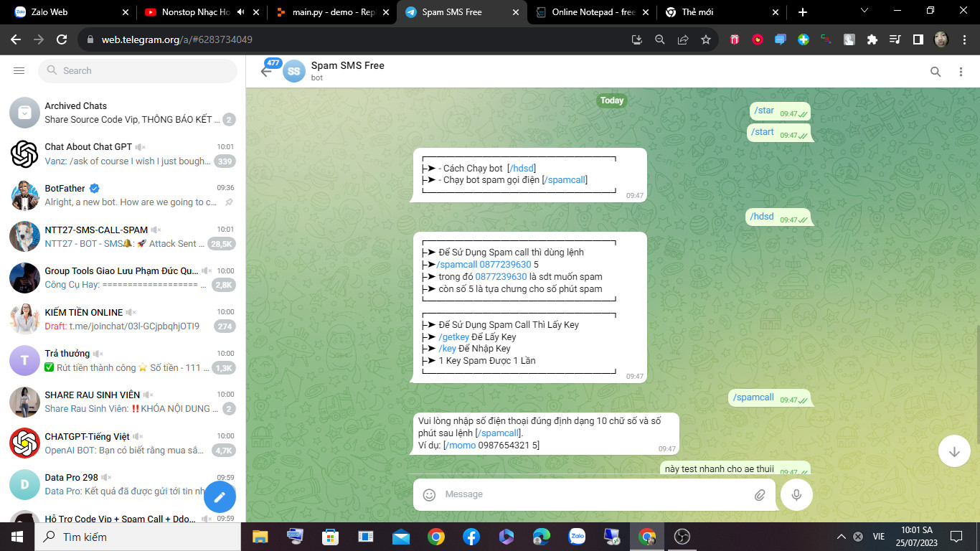Open the chat's three-dot options menu
980x551 pixels.
[x=961, y=72]
